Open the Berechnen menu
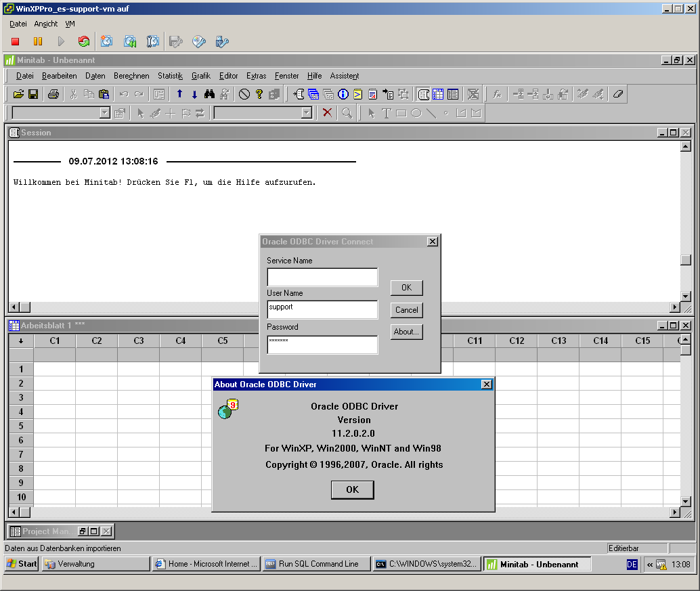The height and width of the screenshot is (591, 700). (131, 76)
